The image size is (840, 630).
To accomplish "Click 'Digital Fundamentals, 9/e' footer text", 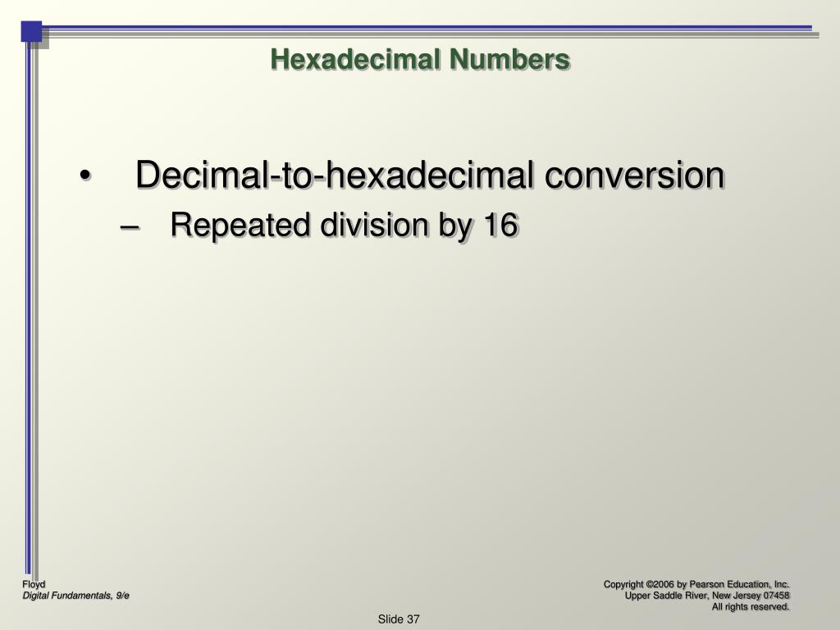I will point(75,596).
